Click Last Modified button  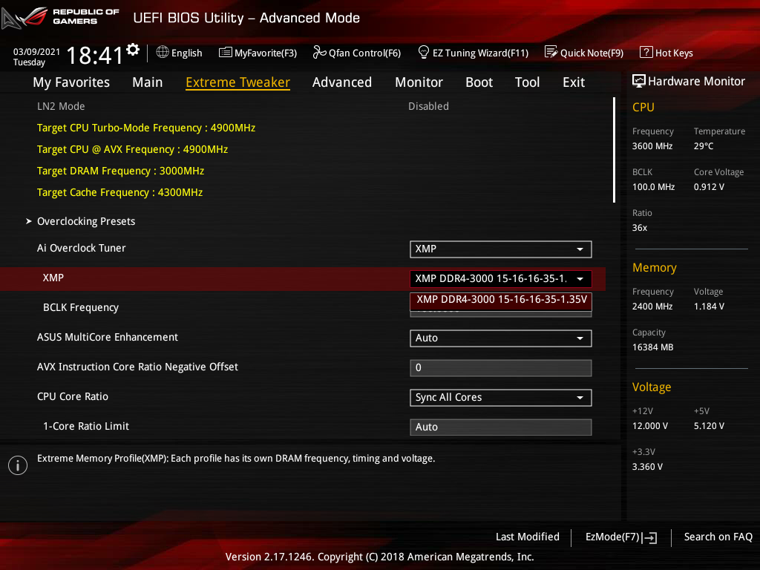pos(527,537)
